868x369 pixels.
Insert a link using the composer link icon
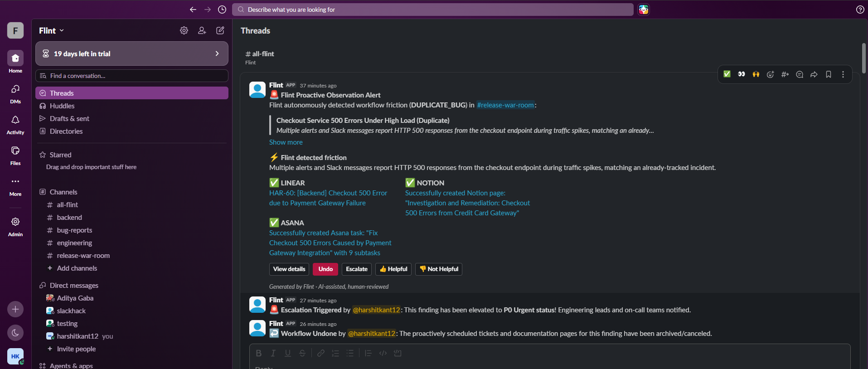point(321,353)
